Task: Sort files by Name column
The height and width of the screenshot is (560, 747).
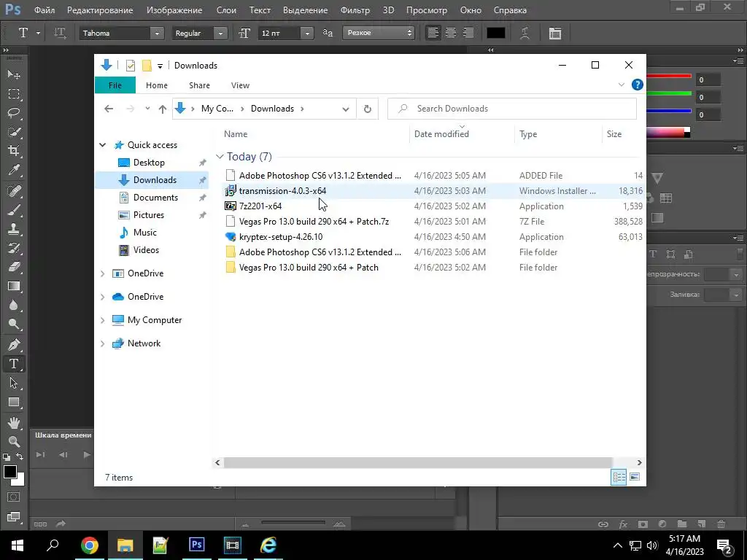Action: [236, 134]
